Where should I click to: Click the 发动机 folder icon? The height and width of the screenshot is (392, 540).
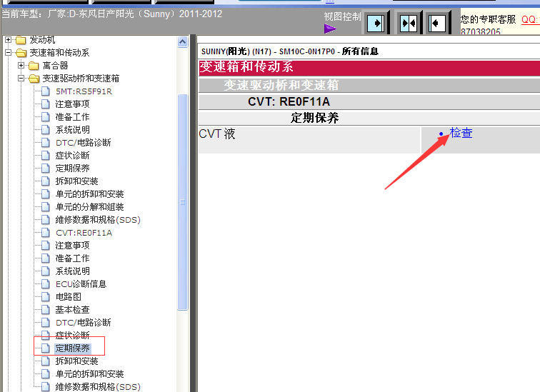21,40
